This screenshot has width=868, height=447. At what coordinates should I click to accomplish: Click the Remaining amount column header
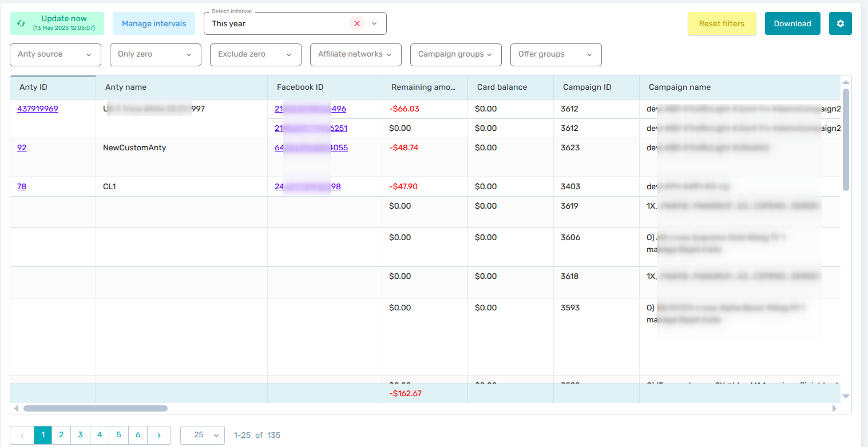coord(425,87)
